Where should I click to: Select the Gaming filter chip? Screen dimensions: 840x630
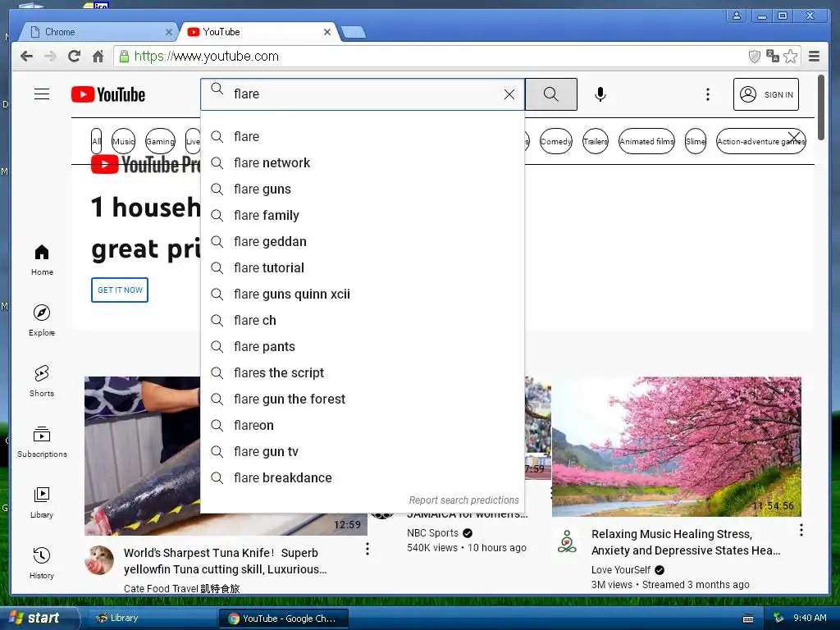point(160,141)
